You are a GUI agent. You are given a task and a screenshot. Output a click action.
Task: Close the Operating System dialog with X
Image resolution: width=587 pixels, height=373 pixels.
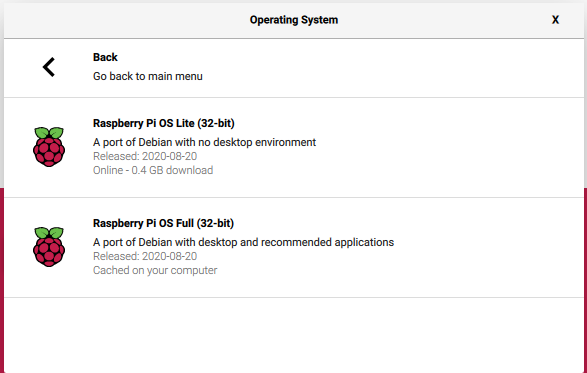[555, 20]
